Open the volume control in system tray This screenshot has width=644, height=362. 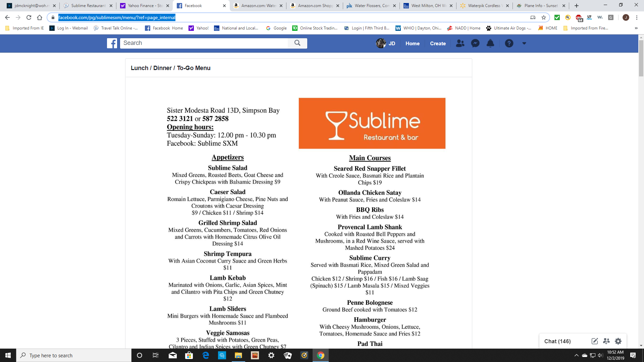pos(600,355)
